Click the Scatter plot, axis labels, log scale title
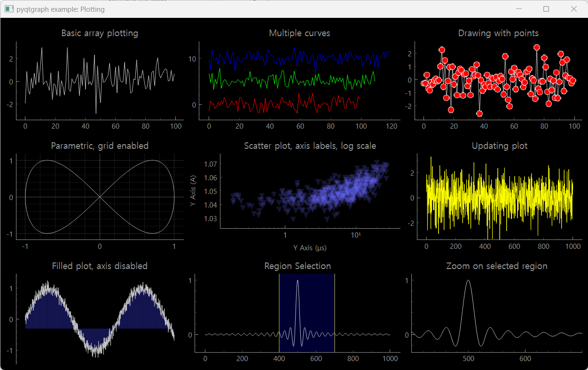The image size is (588, 370). click(x=310, y=146)
